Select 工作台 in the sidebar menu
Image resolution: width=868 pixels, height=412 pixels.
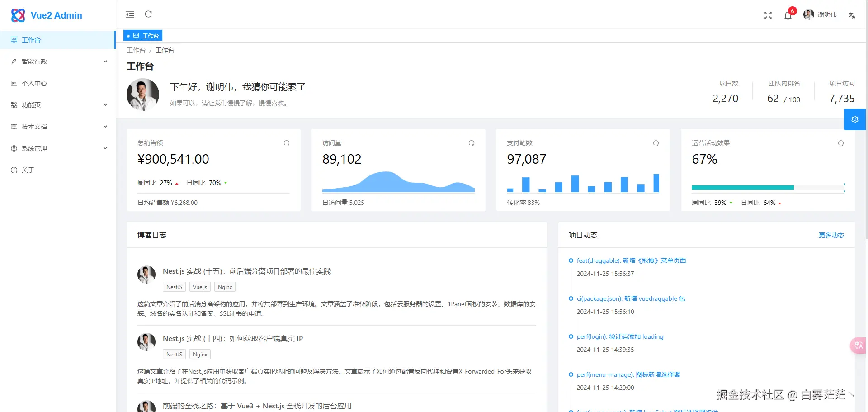point(58,40)
